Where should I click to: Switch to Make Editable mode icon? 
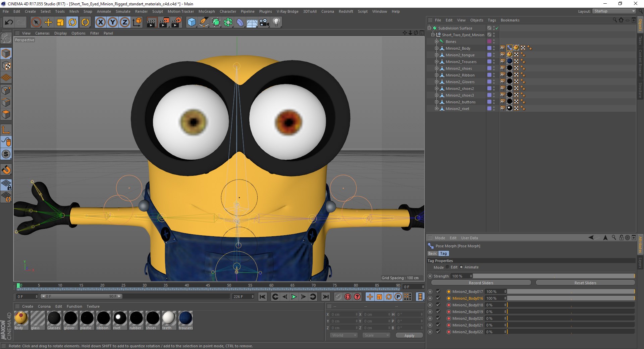pyautogui.click(x=6, y=38)
